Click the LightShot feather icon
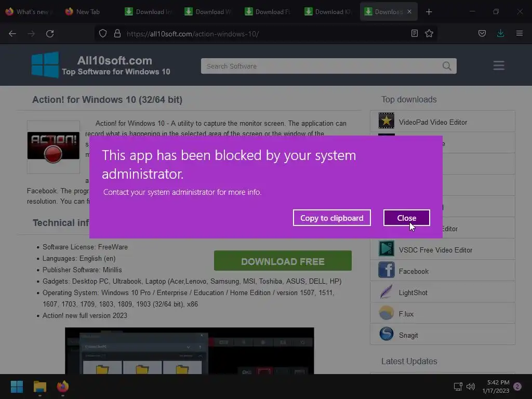Image resolution: width=532 pixels, height=399 pixels. [x=386, y=291]
